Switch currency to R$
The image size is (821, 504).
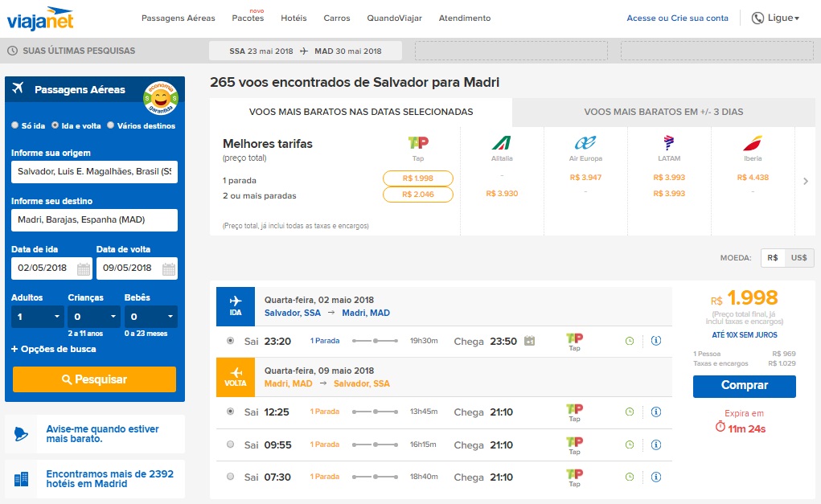tap(773, 257)
